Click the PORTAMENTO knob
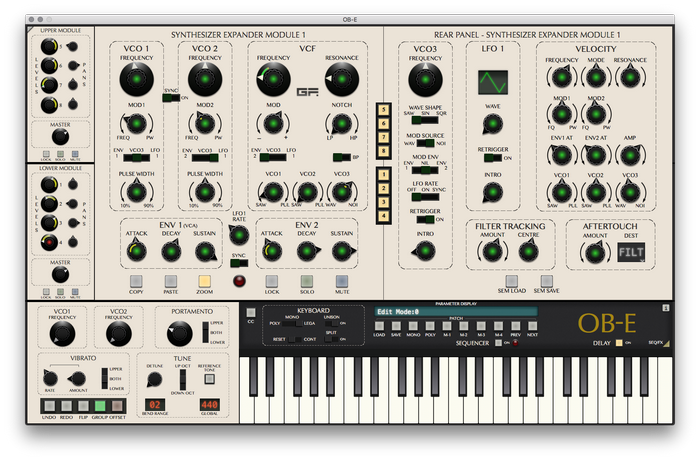The height and width of the screenshot is (461, 700). [x=179, y=333]
